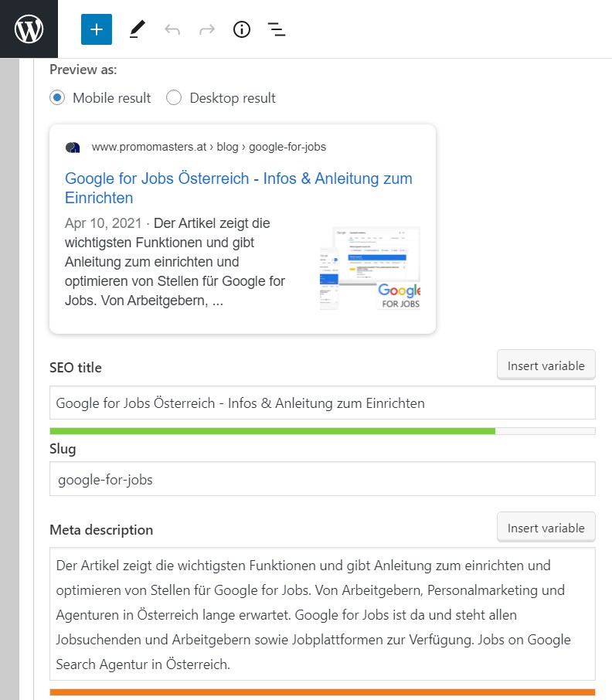The height and width of the screenshot is (700, 612).
Task: Undo the last change
Action: coord(172,29)
